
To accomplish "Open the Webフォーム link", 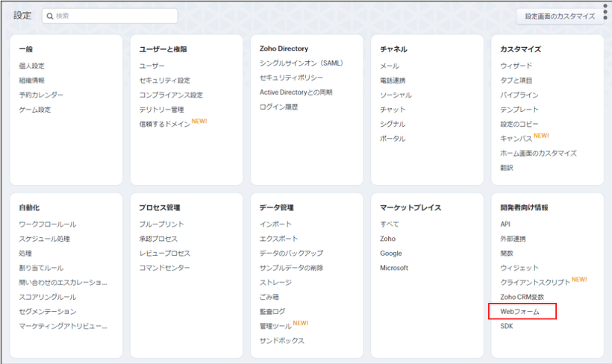I will coord(519,311).
